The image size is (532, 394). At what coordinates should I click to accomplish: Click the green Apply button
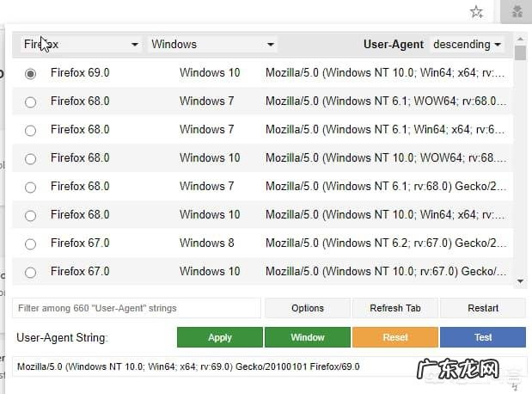tap(220, 337)
